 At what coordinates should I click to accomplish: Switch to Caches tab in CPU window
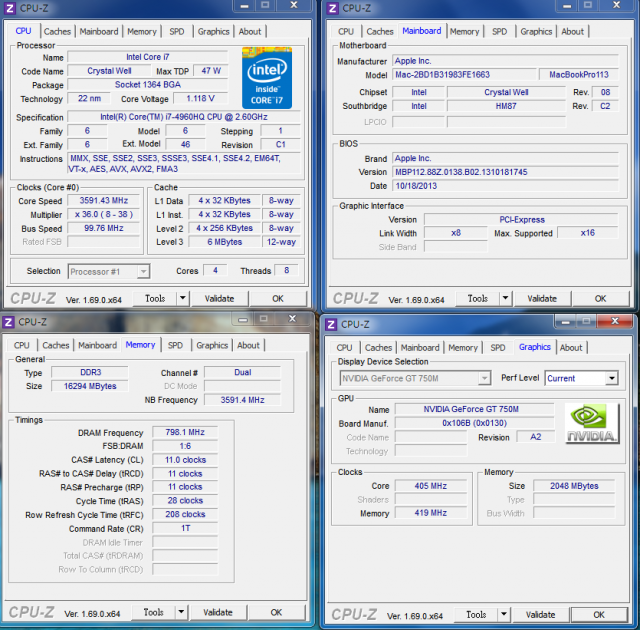[x=57, y=31]
